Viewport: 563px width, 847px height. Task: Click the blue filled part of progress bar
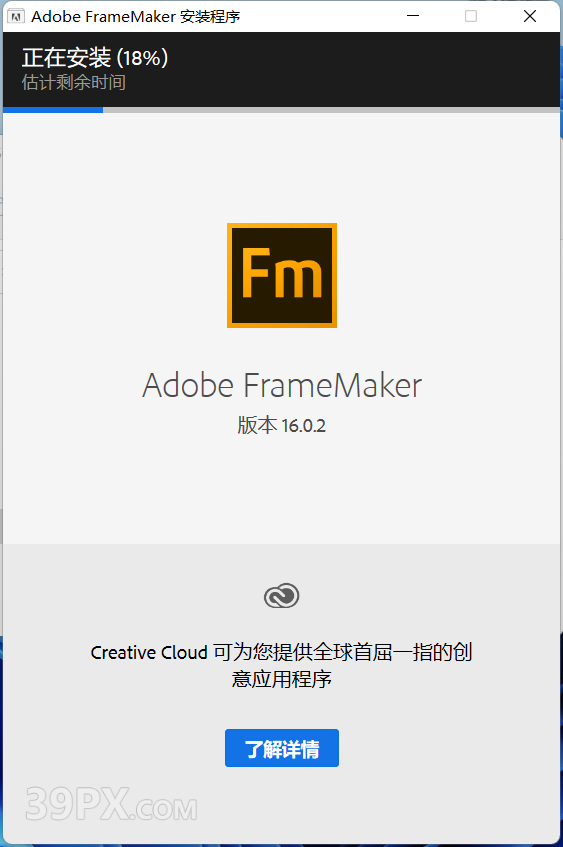(x=53, y=110)
